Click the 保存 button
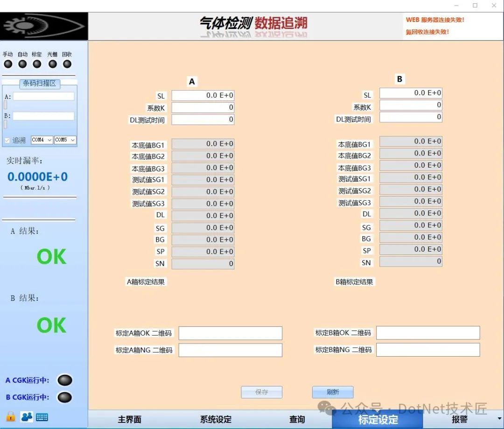 pos(262,392)
